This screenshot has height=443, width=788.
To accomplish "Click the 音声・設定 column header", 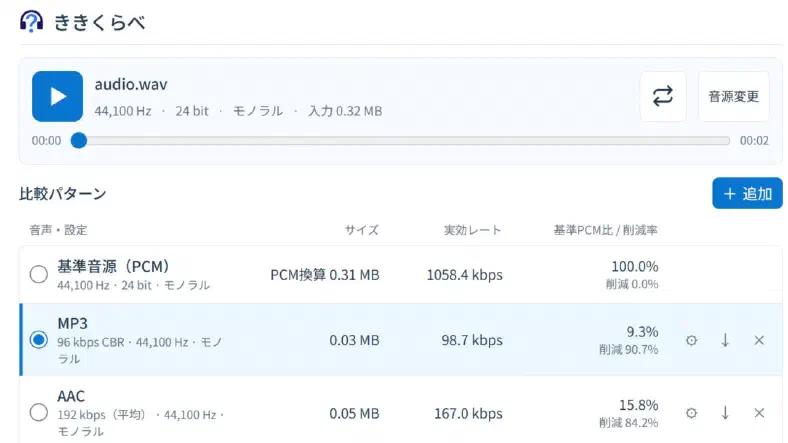I will click(x=58, y=230).
